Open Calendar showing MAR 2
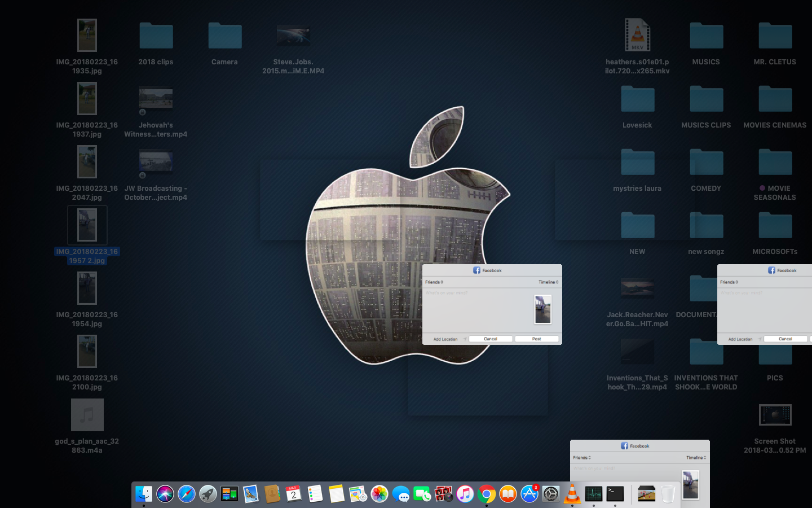The height and width of the screenshot is (508, 812). pyautogui.click(x=294, y=494)
